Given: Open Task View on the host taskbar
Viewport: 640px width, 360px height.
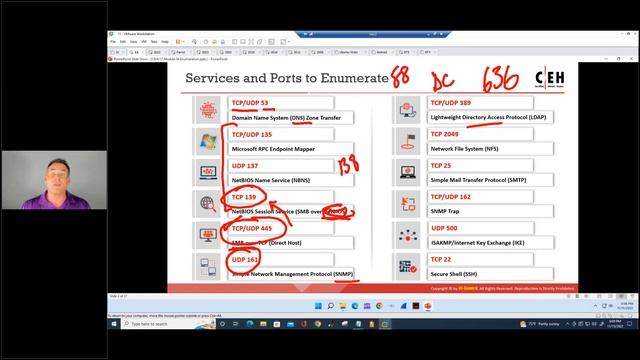Looking at the screenshot, I should (236, 324).
